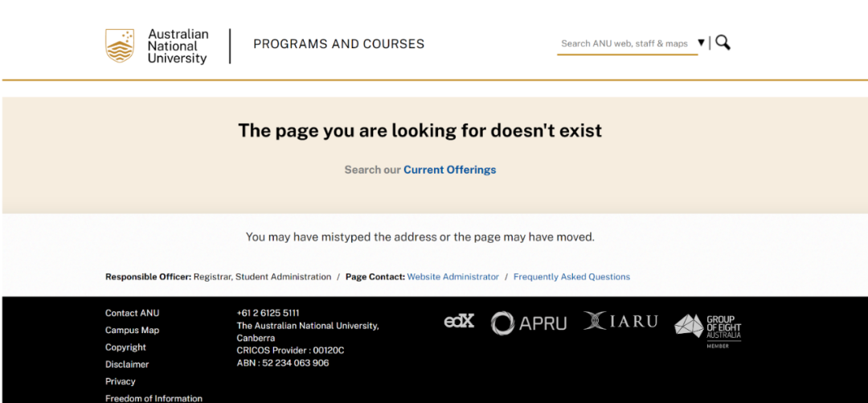The image size is (868, 403).
Task: Click the Registrar, Student Administration text
Action: click(x=262, y=277)
